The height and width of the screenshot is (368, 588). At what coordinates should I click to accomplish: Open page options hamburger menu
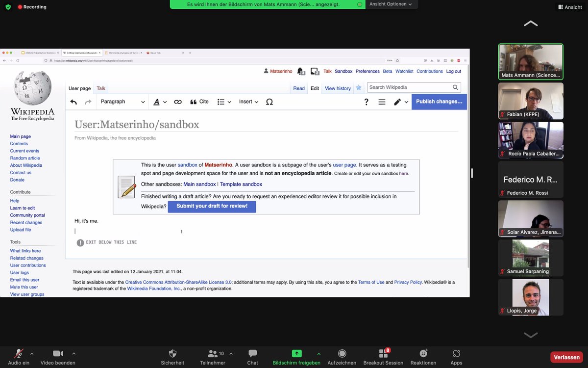point(382,102)
